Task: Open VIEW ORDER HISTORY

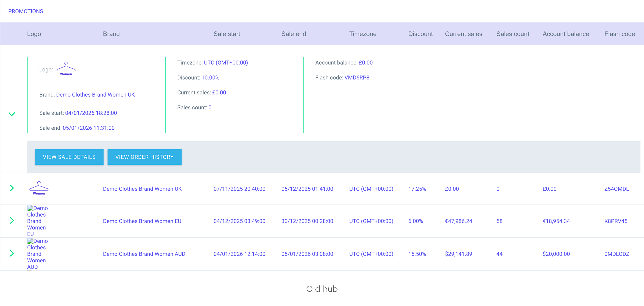Action: point(144,157)
